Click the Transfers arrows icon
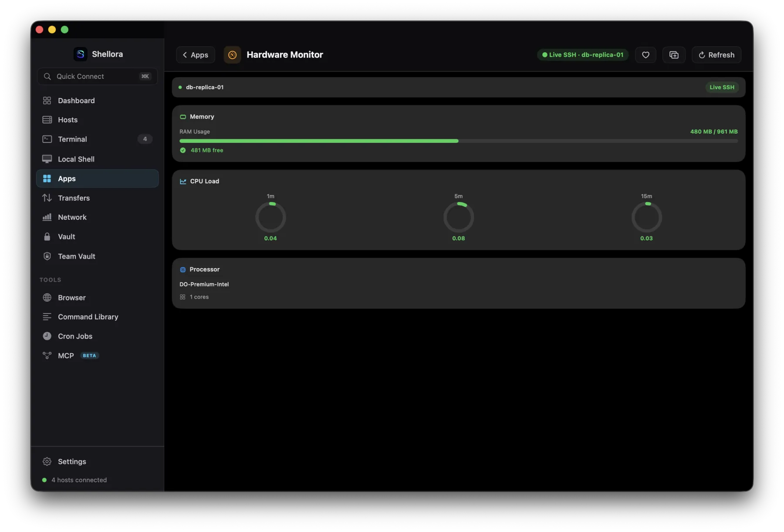The height and width of the screenshot is (532, 784). coord(47,198)
